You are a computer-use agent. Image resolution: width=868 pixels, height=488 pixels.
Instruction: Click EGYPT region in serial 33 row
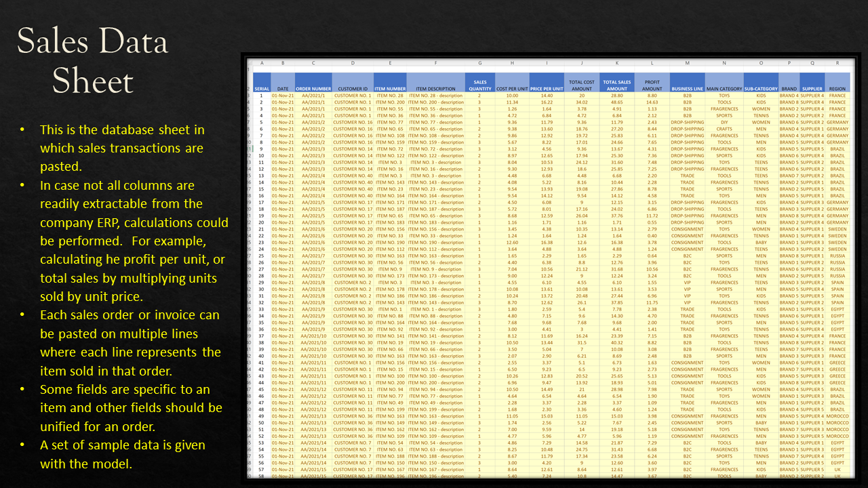[837, 309]
